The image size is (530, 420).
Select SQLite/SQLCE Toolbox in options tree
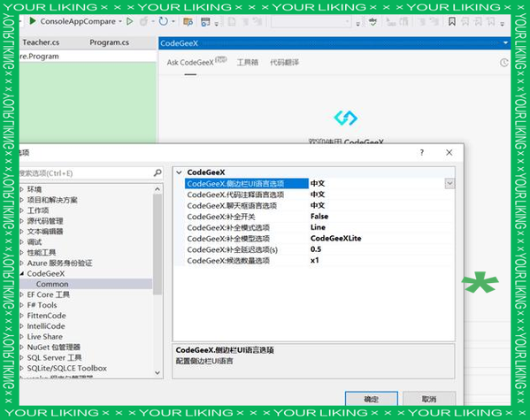tap(67, 368)
